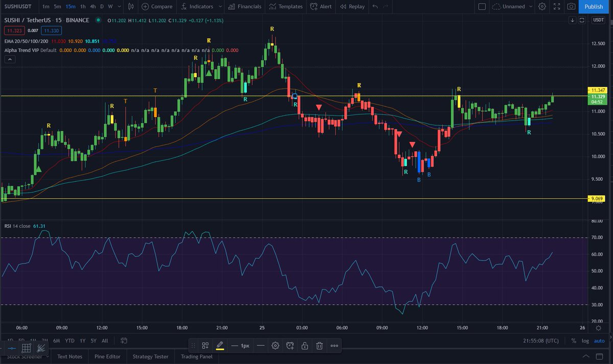
Task: Open Strategy Tester tab
Action: (x=150, y=356)
